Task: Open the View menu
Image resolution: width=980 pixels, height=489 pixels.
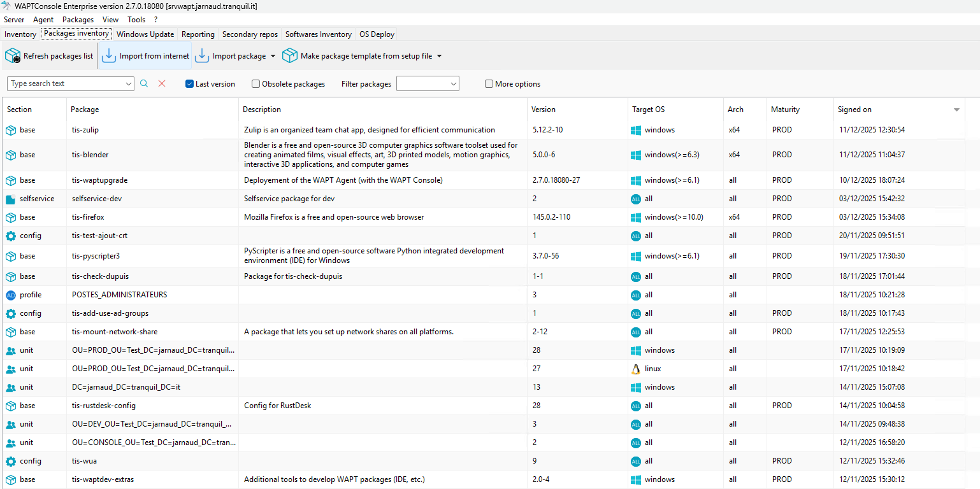Action: coord(110,20)
